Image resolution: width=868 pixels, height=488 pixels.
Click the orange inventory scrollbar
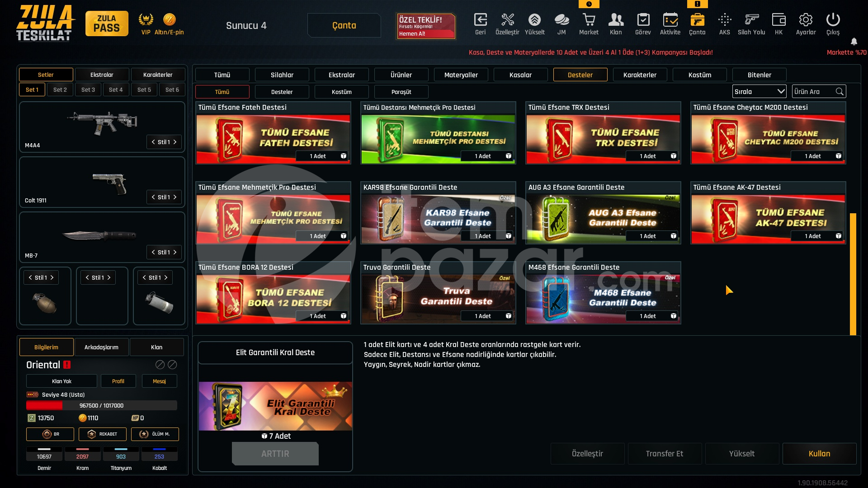(x=853, y=274)
